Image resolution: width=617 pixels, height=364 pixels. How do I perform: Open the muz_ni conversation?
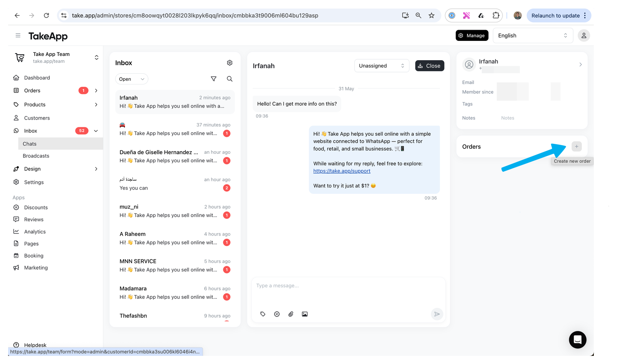click(x=175, y=211)
